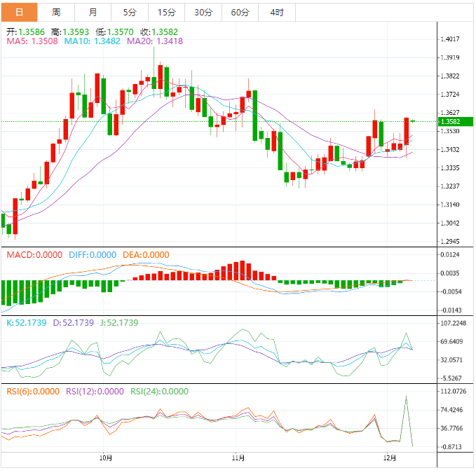This screenshot has width=476, height=475.
Task: Click the MA20: 1.3418 indicator label
Action: tap(155, 41)
